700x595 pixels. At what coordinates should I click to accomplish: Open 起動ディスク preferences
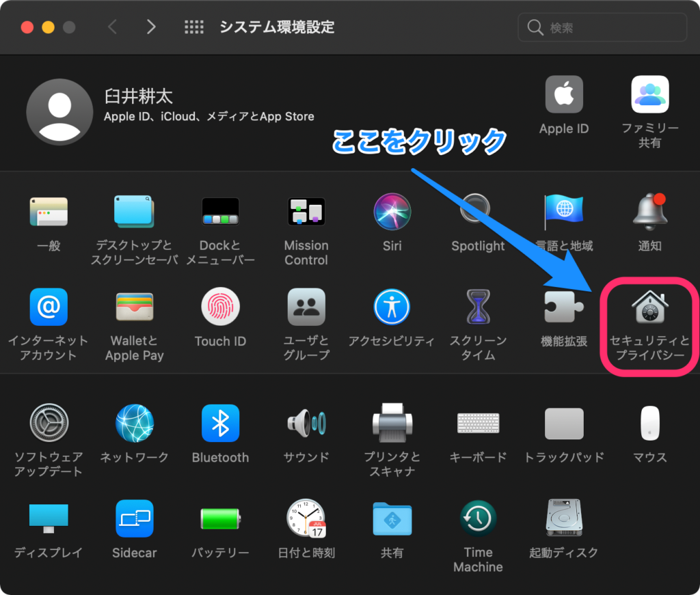[564, 518]
